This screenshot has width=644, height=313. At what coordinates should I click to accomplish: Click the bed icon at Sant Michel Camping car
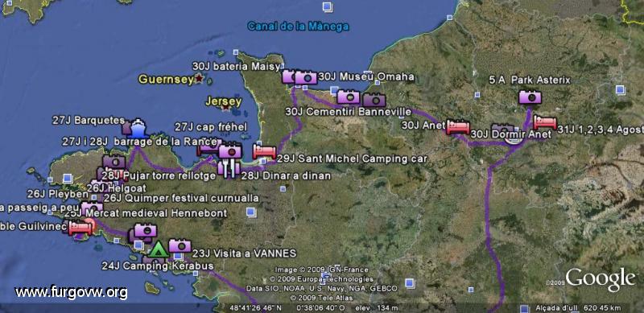(x=265, y=152)
